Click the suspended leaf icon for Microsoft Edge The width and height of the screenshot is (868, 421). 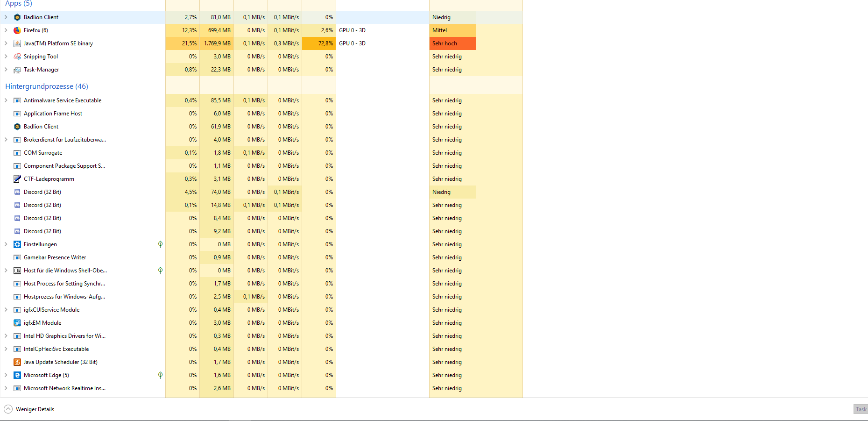pos(160,375)
